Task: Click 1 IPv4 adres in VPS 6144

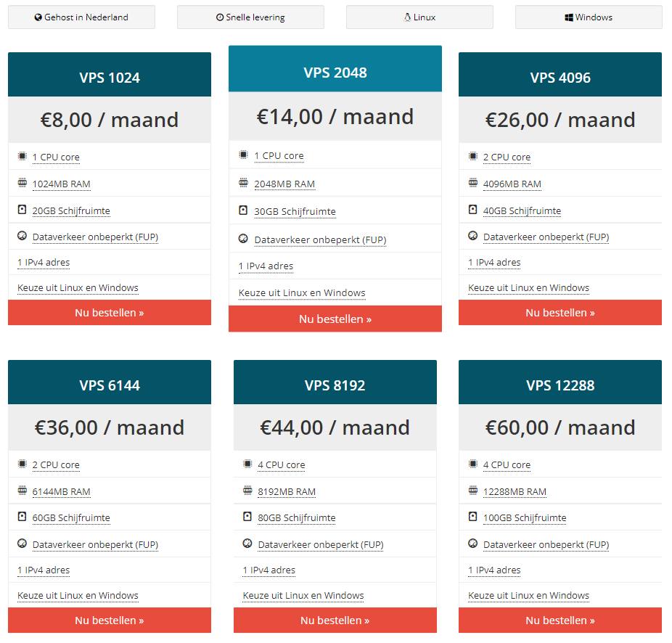Action: pos(44,570)
